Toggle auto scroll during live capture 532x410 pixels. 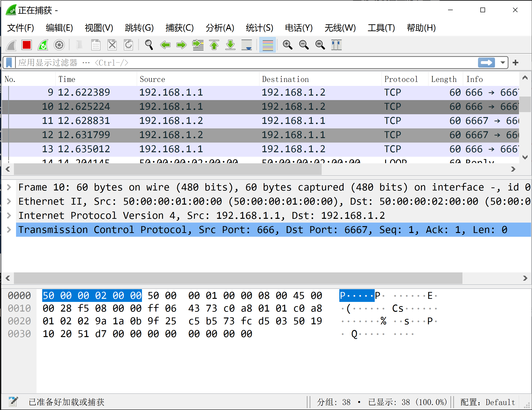[x=247, y=45]
